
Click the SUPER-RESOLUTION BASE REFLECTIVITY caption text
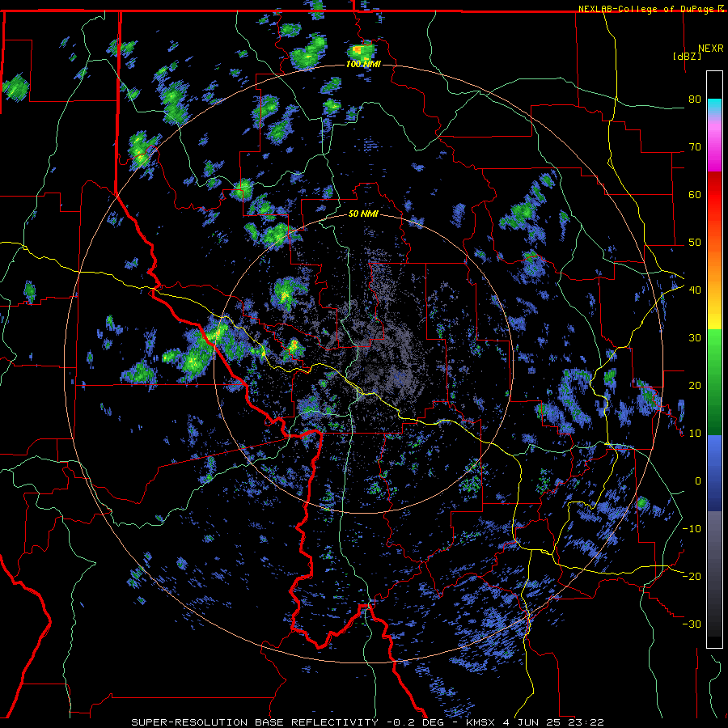(255, 722)
